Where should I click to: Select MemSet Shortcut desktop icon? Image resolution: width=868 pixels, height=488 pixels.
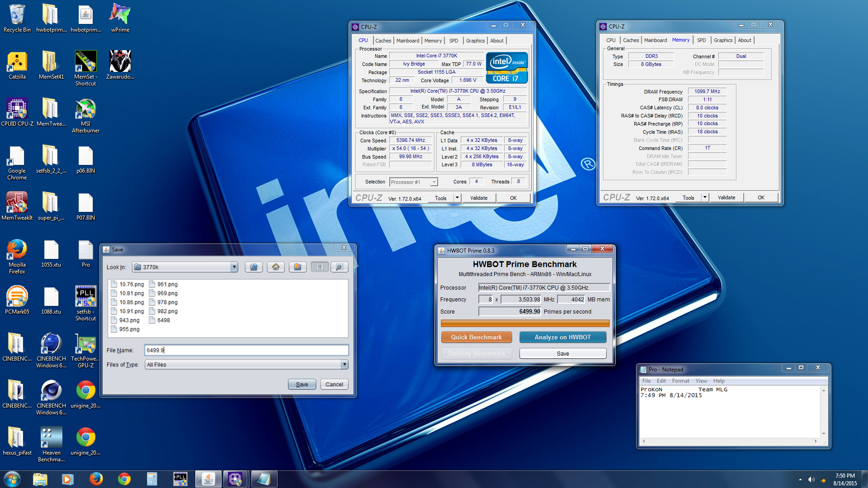point(85,68)
